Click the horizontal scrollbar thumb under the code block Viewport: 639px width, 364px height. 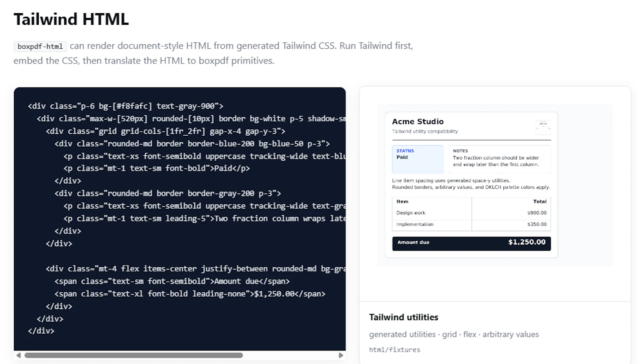click(x=133, y=355)
